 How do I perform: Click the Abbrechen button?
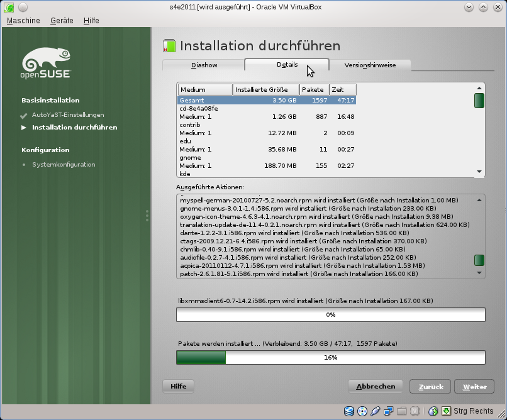coord(376,387)
